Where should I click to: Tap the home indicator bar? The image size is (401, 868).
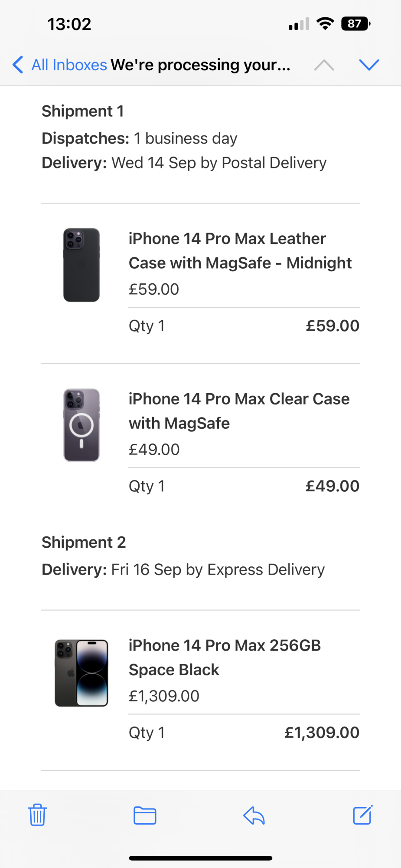200,858
